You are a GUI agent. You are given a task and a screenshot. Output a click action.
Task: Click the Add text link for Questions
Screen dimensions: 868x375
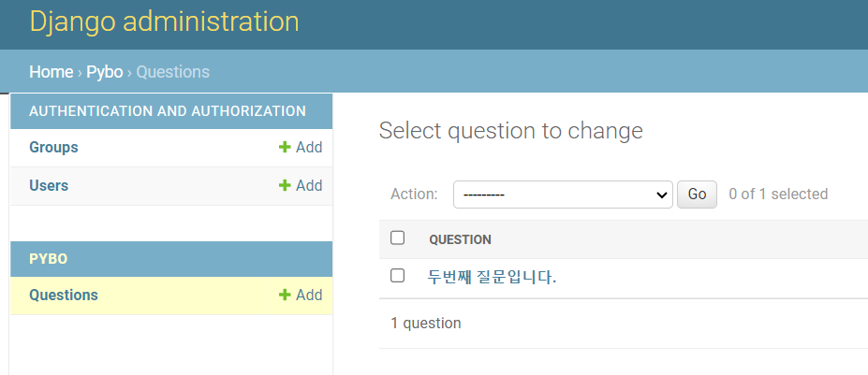pos(309,296)
